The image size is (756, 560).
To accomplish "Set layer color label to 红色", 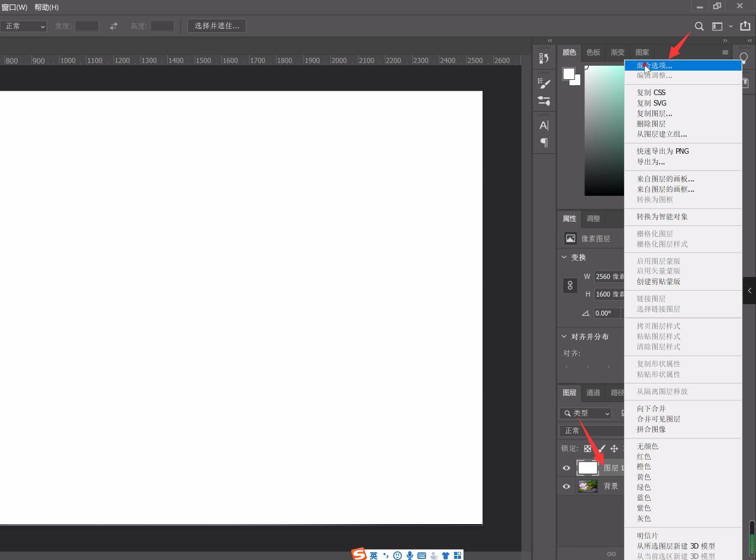I will pos(683,457).
